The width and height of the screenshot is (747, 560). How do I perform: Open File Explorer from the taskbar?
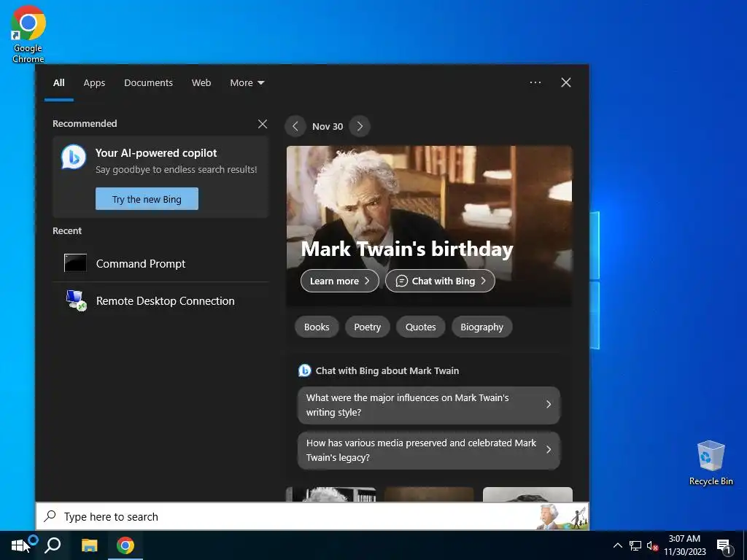(x=89, y=545)
